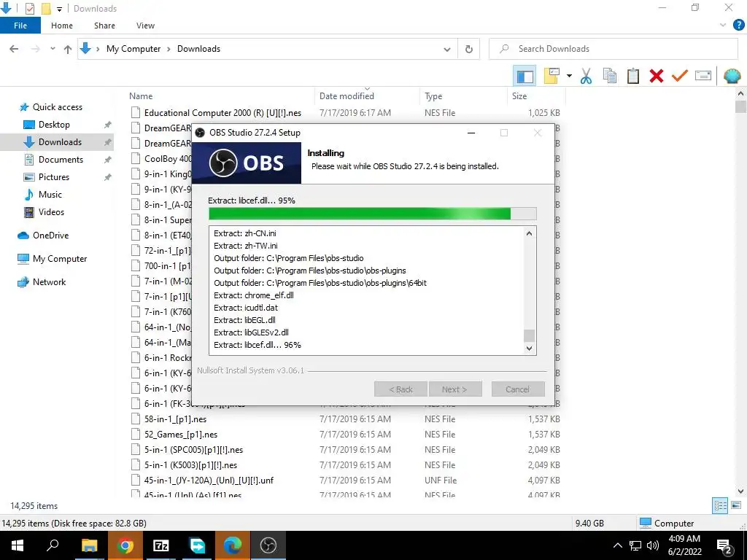Click the new folder toolbar icon
This screenshot has height=560, width=747.
coord(551,76)
